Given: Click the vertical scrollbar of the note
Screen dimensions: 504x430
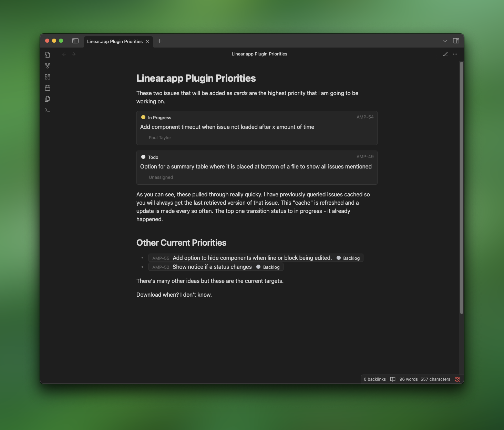Looking at the screenshot, I should [x=462, y=188].
